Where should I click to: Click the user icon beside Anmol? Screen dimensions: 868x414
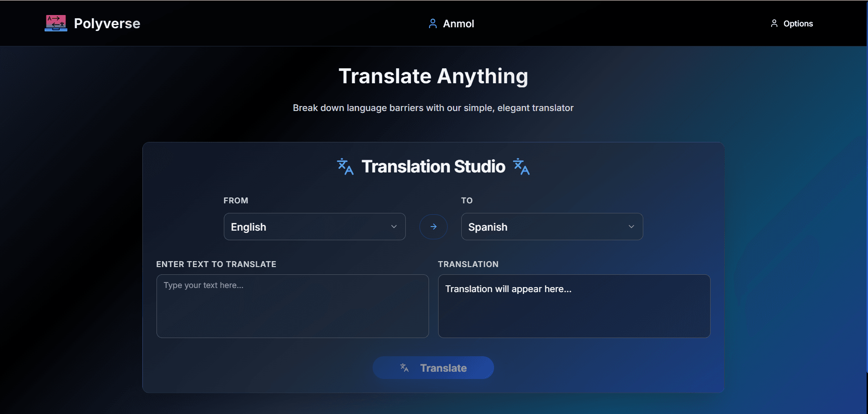tap(432, 23)
